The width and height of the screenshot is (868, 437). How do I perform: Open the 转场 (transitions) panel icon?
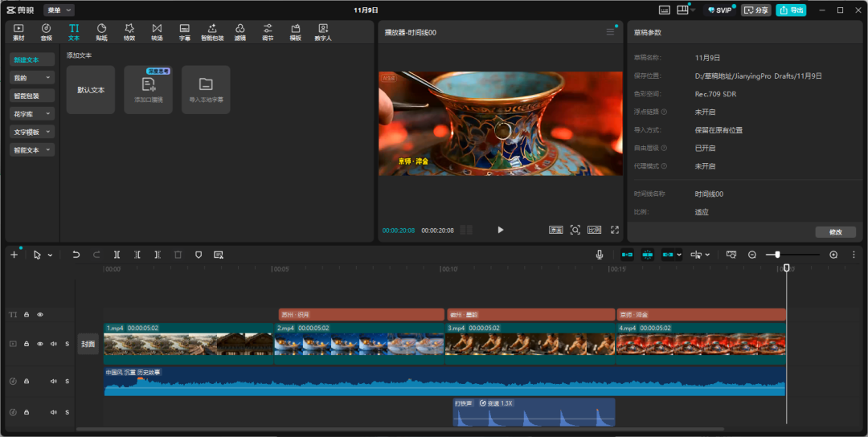[157, 31]
